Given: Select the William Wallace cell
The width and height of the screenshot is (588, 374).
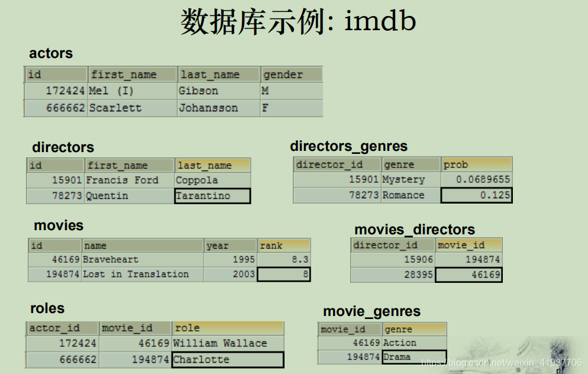Looking at the screenshot, I should click(228, 343).
